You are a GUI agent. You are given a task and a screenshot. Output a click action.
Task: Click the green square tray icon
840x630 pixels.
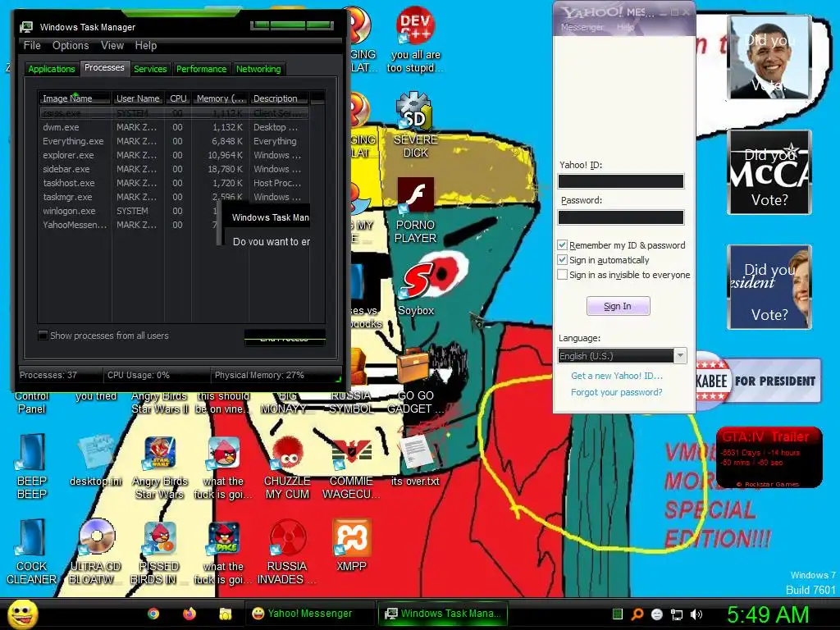pos(618,614)
